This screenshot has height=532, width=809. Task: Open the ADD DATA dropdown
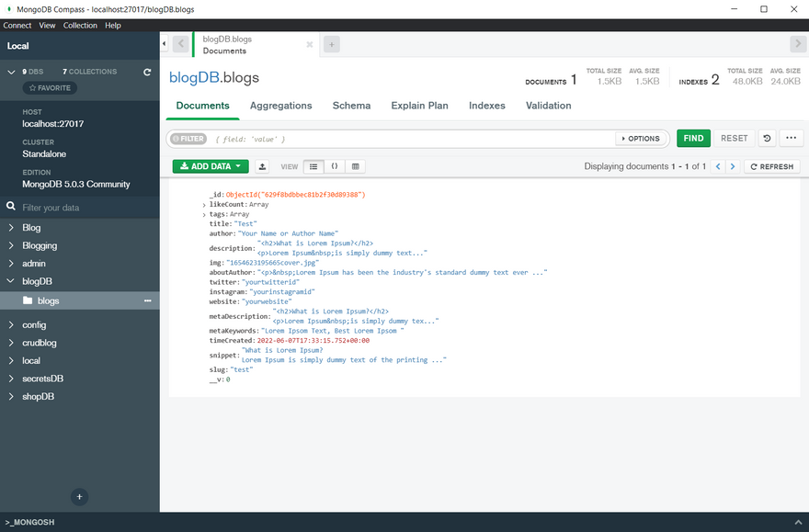coord(211,166)
